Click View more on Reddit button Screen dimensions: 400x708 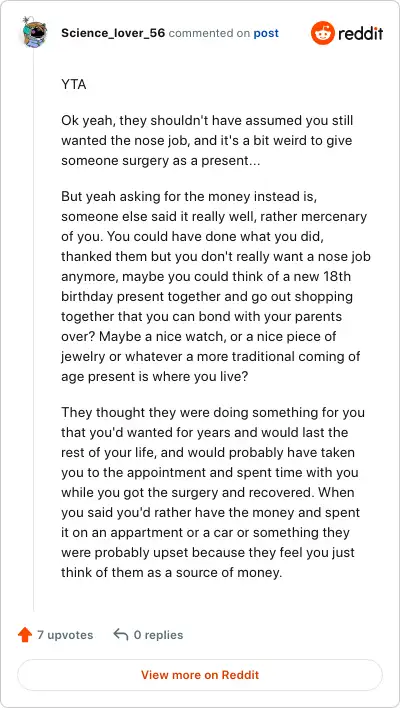[200, 675]
